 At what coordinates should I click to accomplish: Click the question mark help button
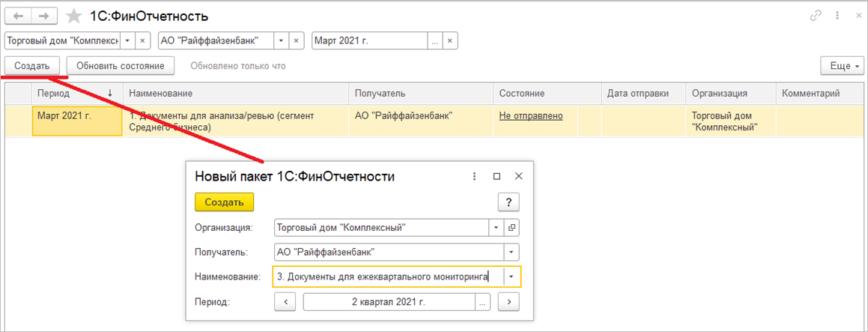click(x=509, y=202)
